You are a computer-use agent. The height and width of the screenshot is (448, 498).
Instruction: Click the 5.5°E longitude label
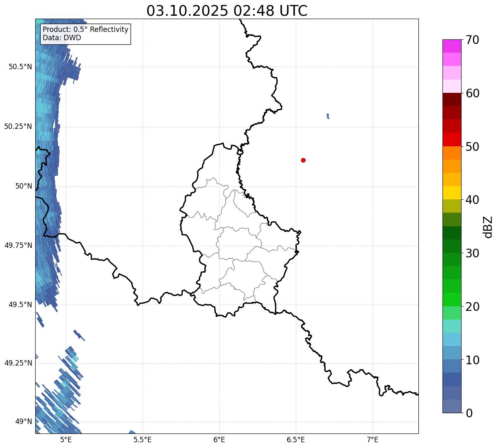pyautogui.click(x=143, y=439)
